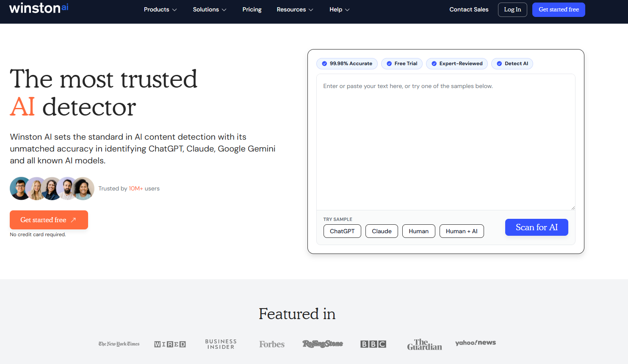Open the Help dropdown menu
628x364 pixels.
340,9
